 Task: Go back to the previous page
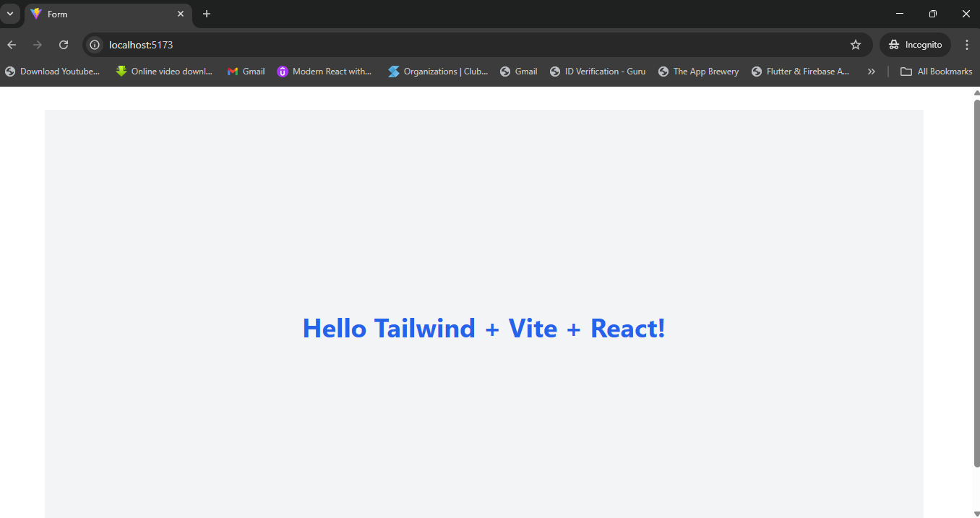pos(12,45)
